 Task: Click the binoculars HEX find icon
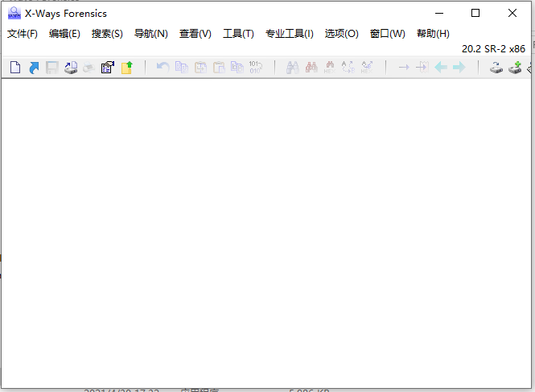click(330, 68)
